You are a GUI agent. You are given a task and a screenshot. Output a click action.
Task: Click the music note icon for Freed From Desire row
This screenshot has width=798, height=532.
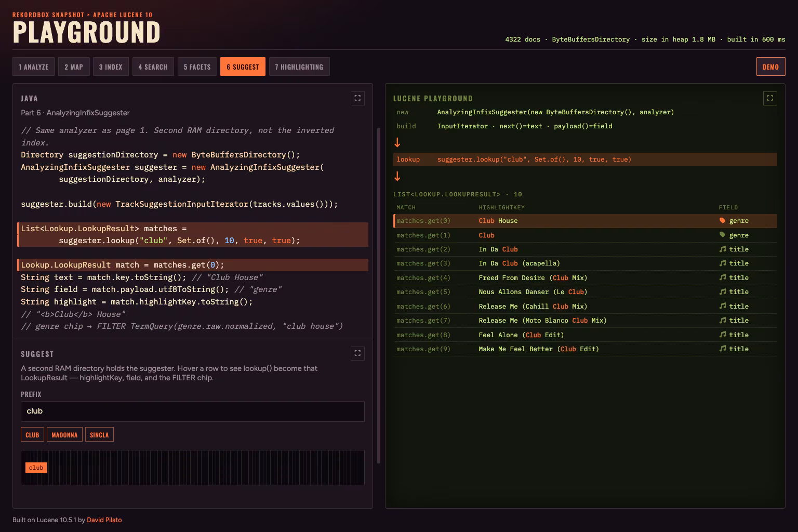(722, 277)
